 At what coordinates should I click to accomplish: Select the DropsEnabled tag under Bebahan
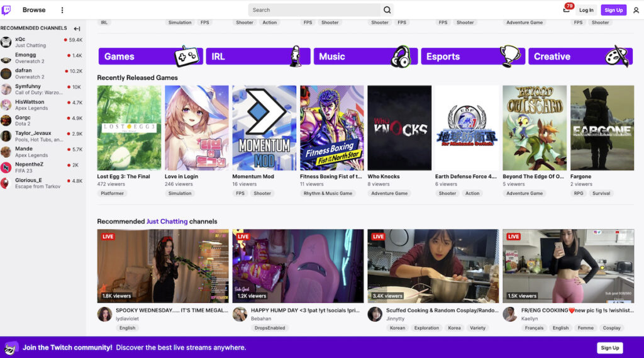(269, 328)
